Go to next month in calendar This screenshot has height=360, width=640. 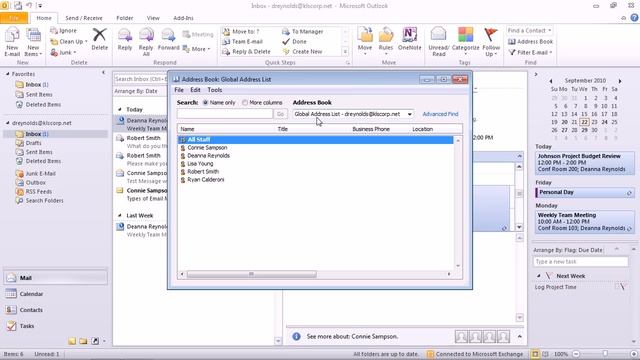click(x=620, y=81)
